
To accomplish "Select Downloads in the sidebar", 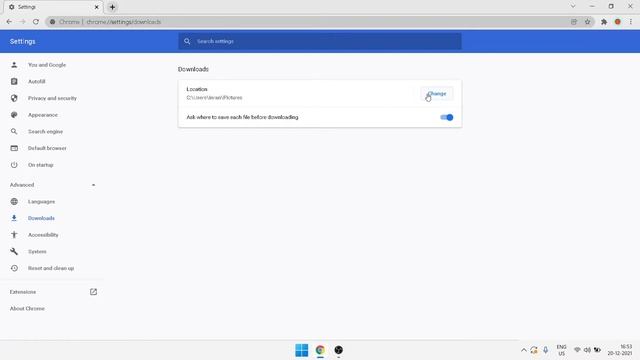I will tap(41, 218).
